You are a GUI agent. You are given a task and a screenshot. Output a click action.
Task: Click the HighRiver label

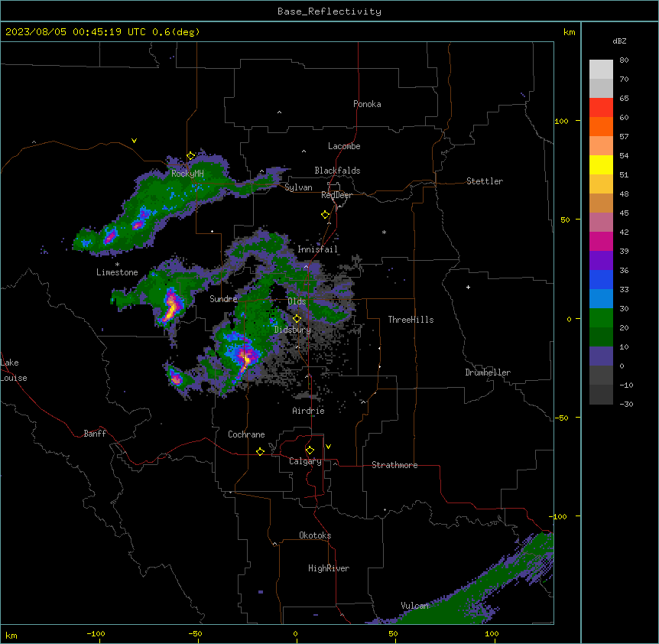329,568
